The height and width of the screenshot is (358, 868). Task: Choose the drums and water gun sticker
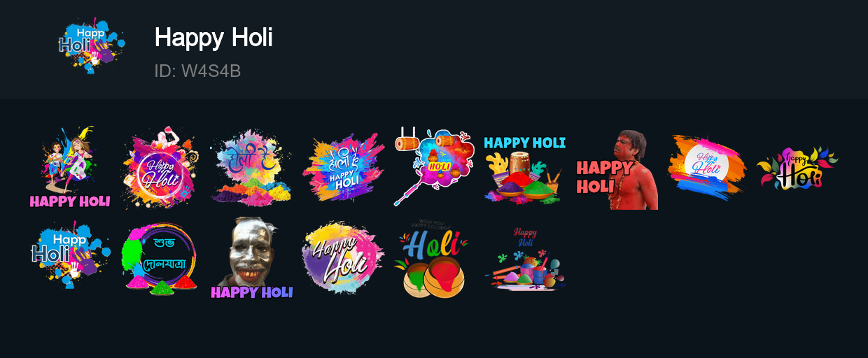(x=434, y=168)
